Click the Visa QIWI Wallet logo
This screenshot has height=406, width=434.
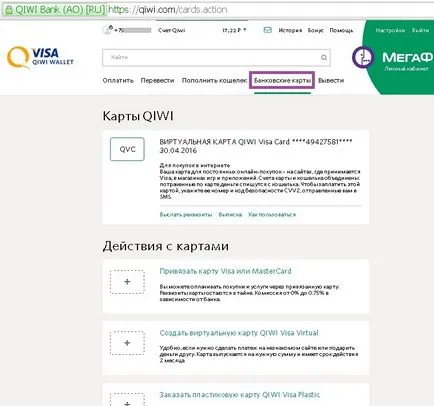tap(40, 57)
